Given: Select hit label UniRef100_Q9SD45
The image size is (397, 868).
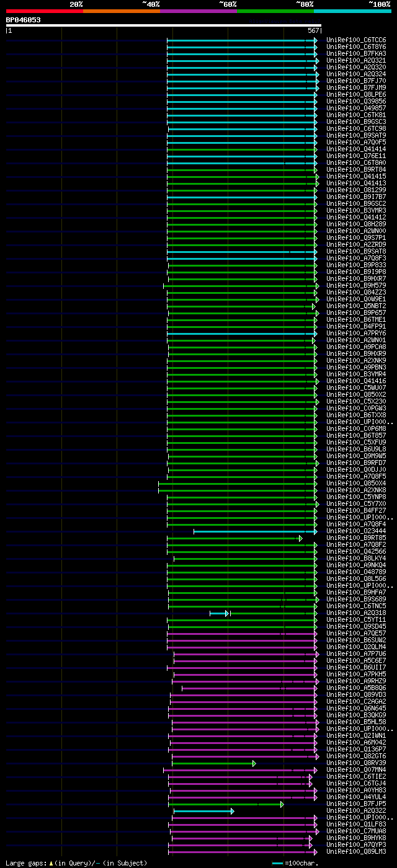Looking at the screenshot, I should [x=356, y=627].
